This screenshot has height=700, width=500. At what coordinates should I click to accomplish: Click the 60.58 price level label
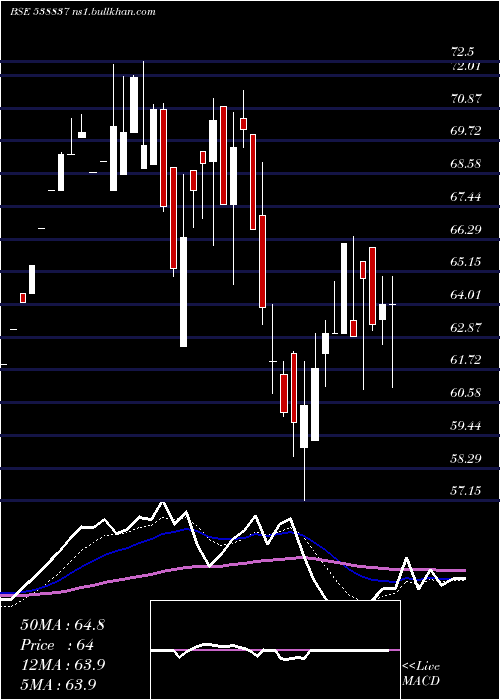click(467, 393)
